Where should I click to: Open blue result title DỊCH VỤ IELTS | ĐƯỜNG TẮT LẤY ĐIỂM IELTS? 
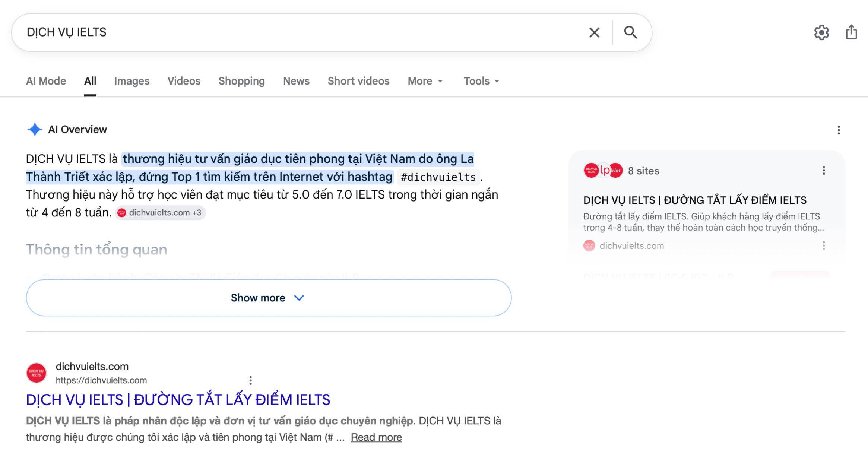click(178, 400)
